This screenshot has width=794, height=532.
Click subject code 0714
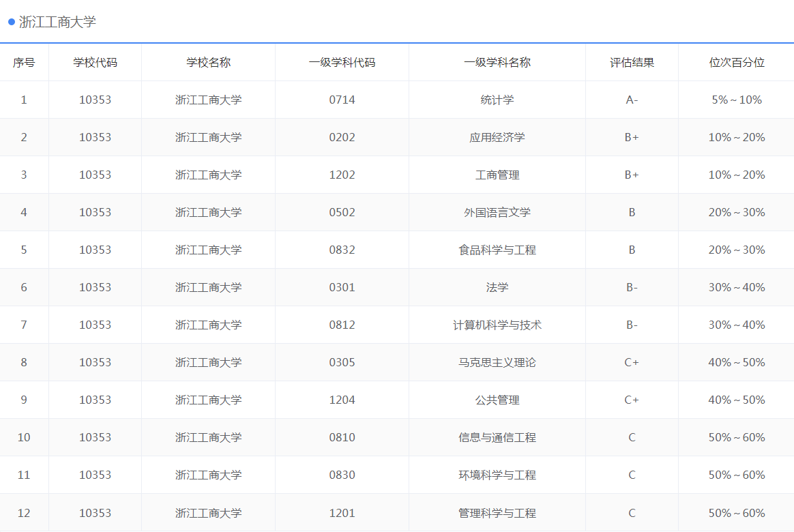coord(342,100)
